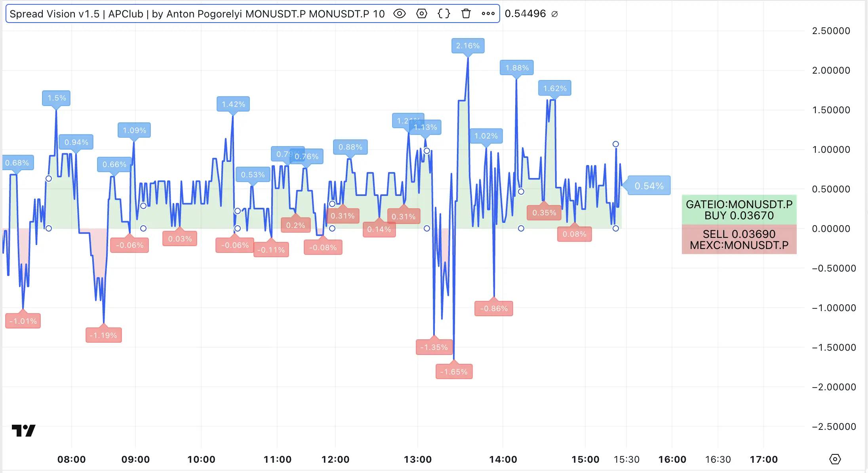This screenshot has height=473, width=868.
Task: Open time axis settings gear icon
Action: [835, 459]
